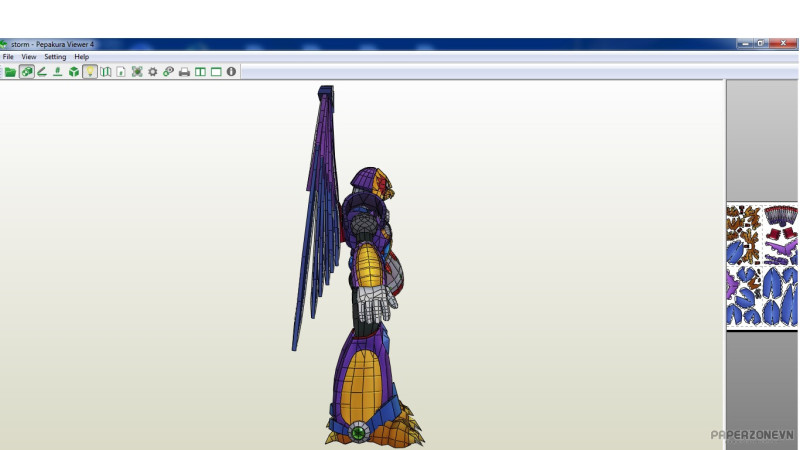Toggle the rotate/move 3D model tool
The height and width of the screenshot is (450, 800).
click(27, 72)
